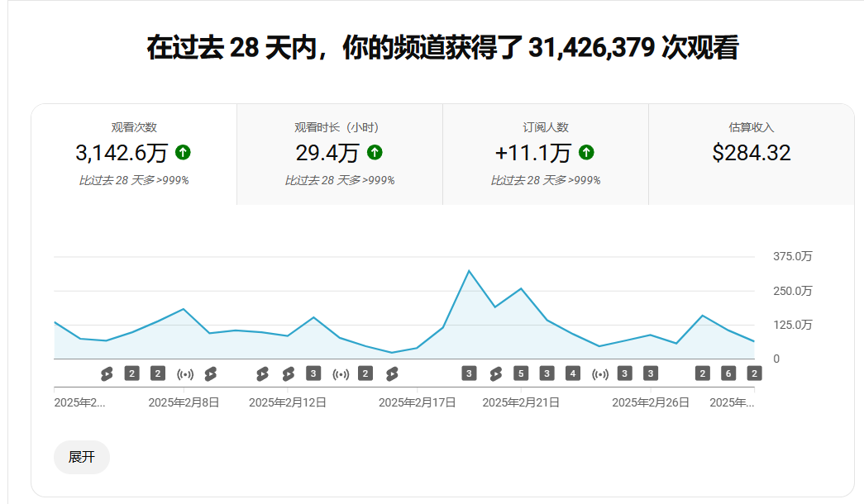This screenshot has width=864, height=504.
Task: Click the 2025年2月17日 date label
Action: (418, 402)
